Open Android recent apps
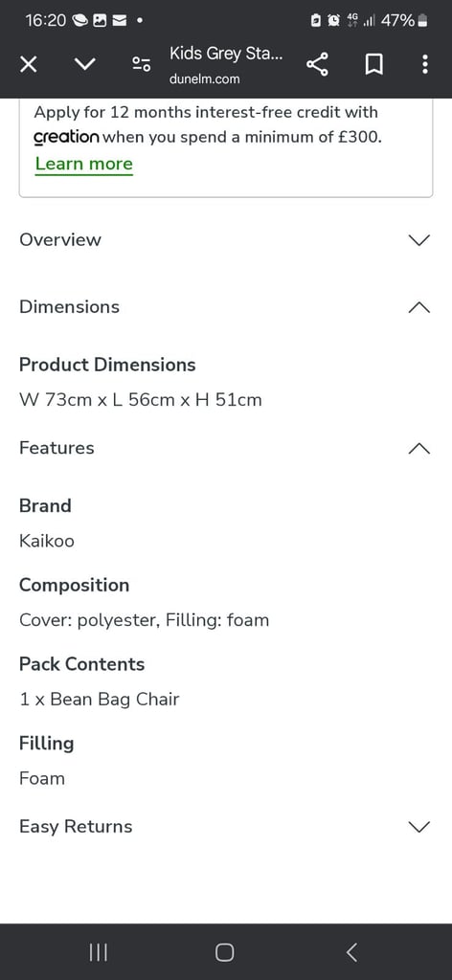Image resolution: width=452 pixels, height=980 pixels. tap(98, 952)
